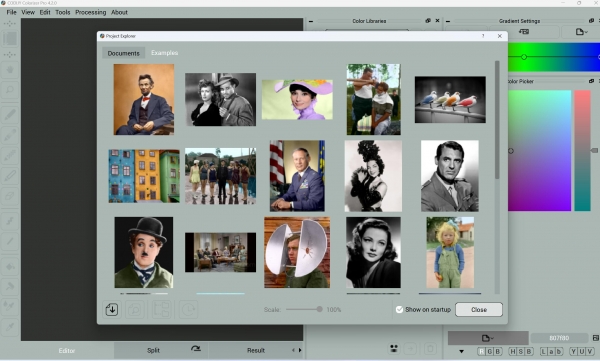600x361 pixels.
Task: Click the import document icon in Project Explorer
Action: 112,309
